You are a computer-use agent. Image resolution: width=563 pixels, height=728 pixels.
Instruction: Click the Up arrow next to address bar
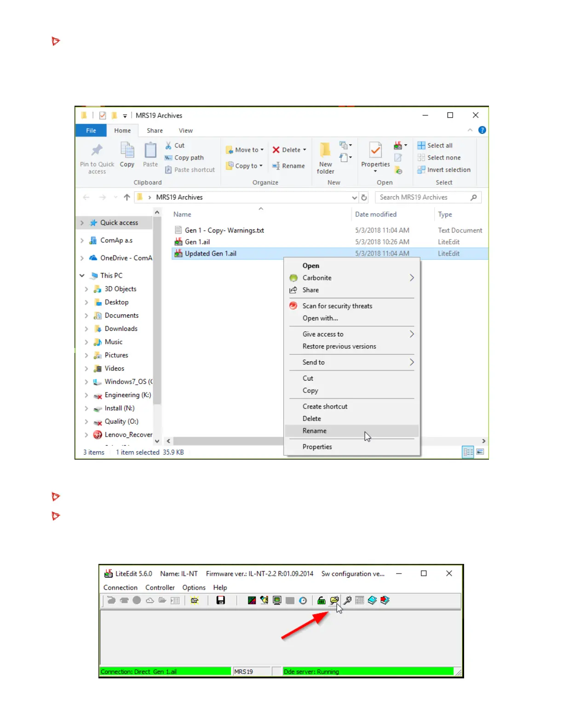[127, 197]
